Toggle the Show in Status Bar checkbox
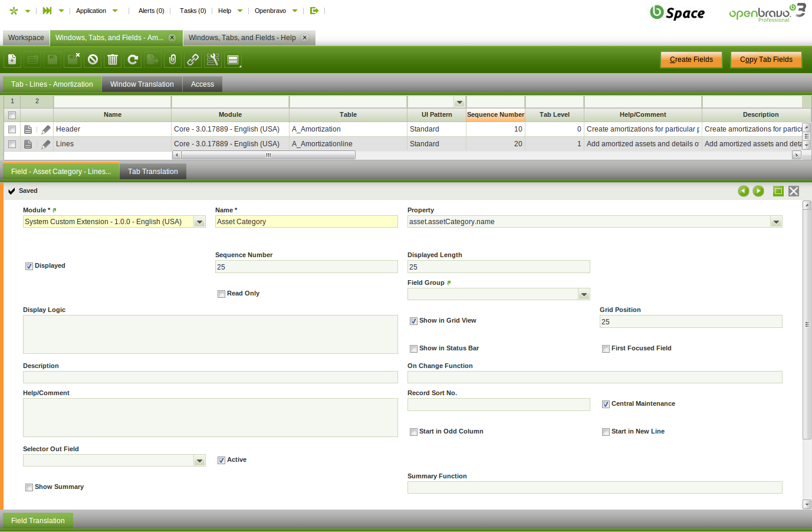 (413, 349)
